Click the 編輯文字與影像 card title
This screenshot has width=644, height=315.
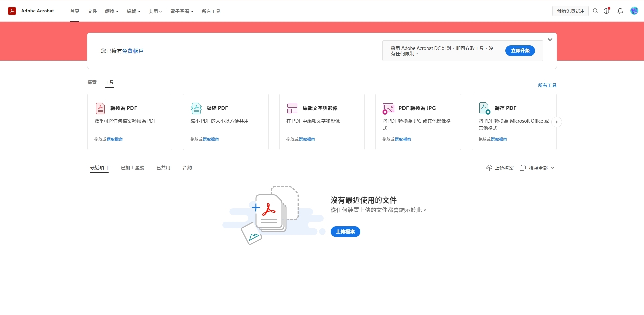[x=320, y=108]
